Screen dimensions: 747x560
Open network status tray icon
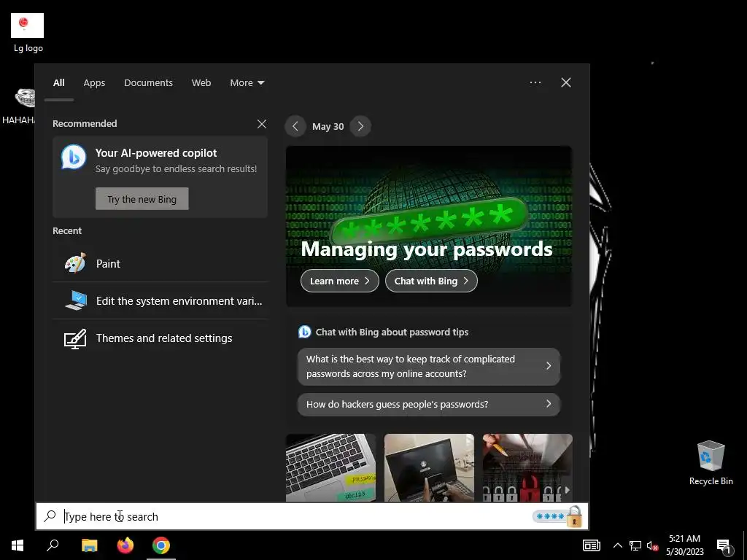635,545
